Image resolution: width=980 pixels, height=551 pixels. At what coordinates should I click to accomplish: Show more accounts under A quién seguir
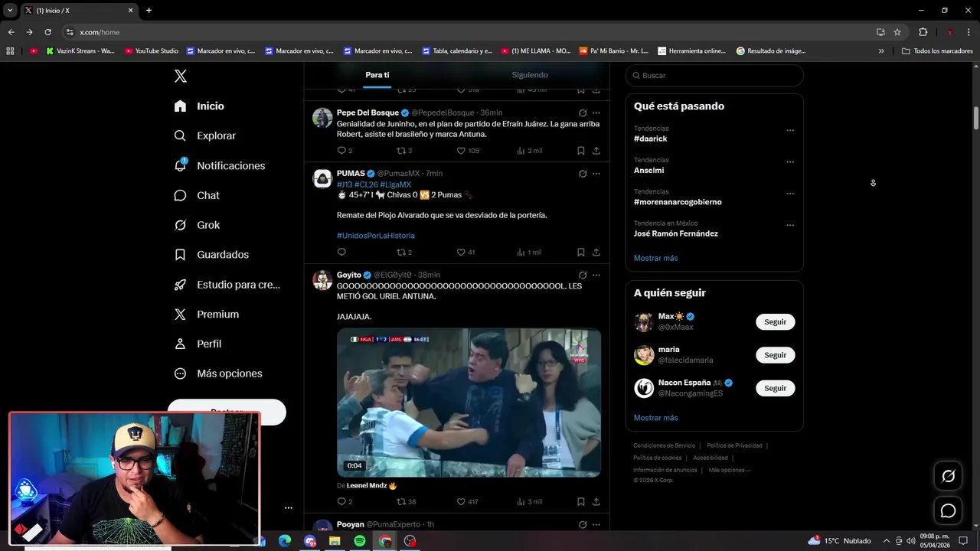click(x=655, y=418)
